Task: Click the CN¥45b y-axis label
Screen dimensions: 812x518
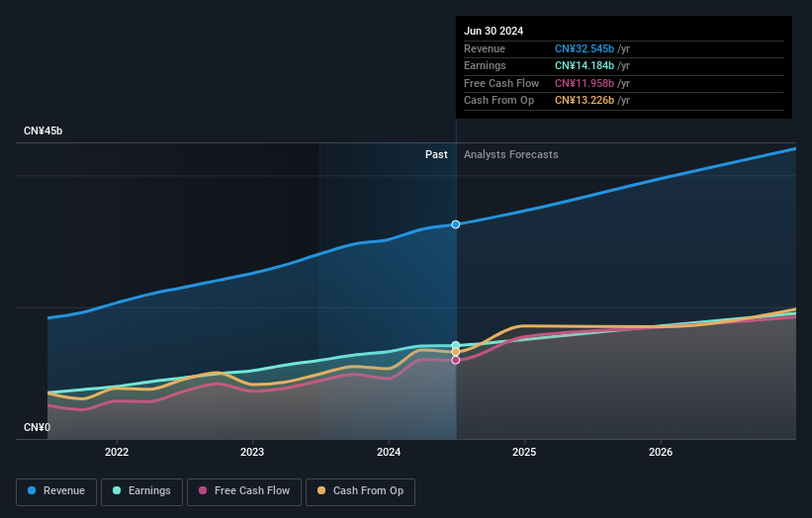Action: click(43, 130)
